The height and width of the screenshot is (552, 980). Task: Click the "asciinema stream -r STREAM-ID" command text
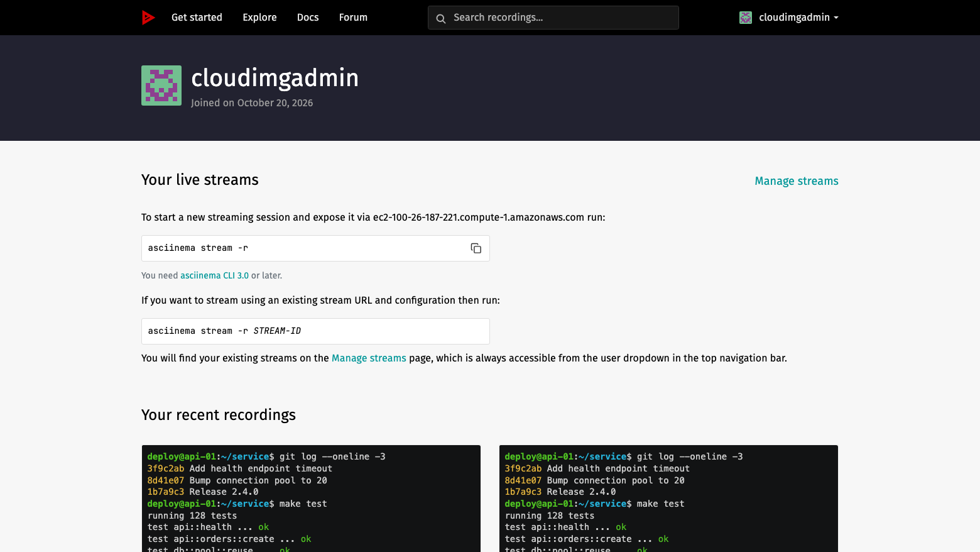point(224,331)
